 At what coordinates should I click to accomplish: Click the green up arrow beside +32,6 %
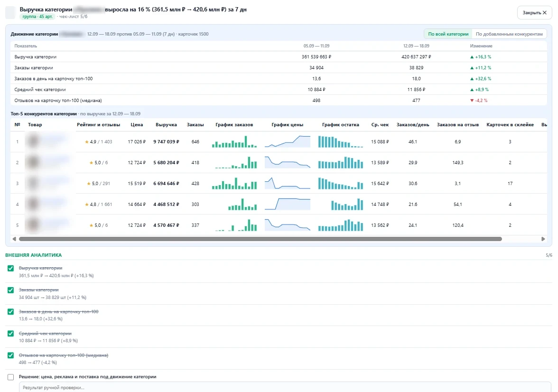pyautogui.click(x=472, y=79)
